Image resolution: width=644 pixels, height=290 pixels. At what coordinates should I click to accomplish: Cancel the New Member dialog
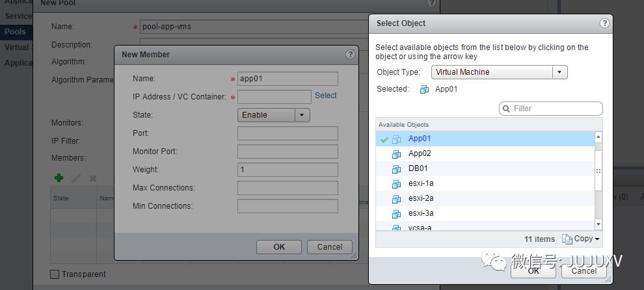pos(329,247)
